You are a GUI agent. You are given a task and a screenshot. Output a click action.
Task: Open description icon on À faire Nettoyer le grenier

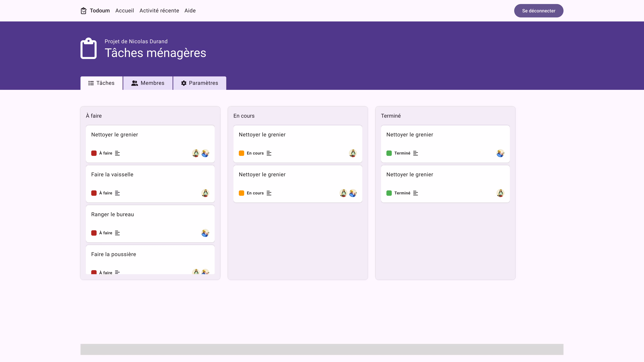tap(117, 153)
